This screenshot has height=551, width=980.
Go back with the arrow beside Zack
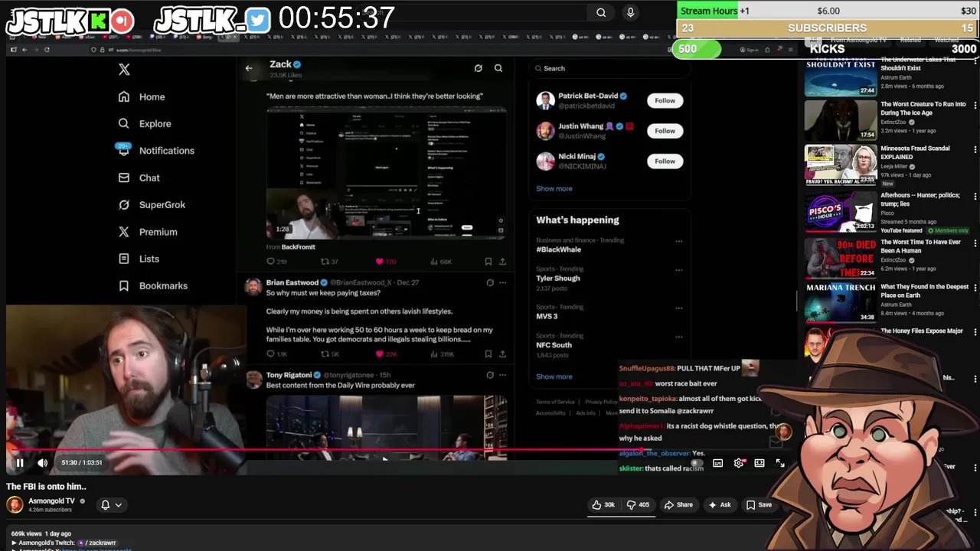coord(248,69)
